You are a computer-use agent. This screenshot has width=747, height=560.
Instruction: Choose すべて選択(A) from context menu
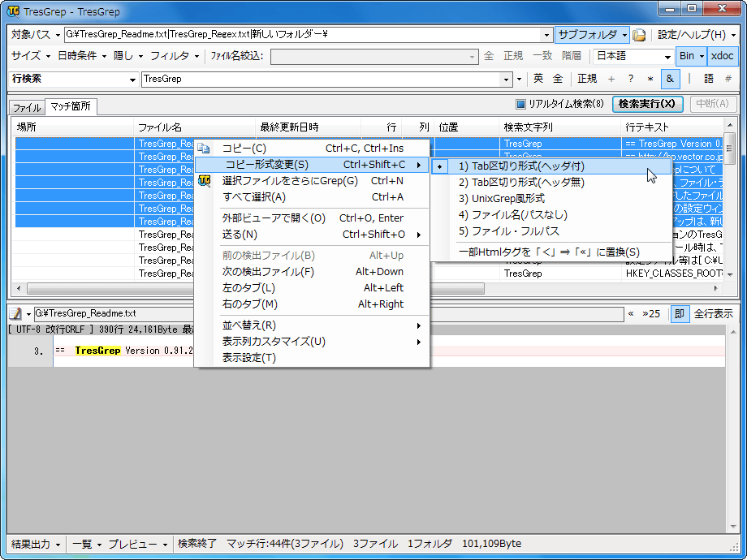pyautogui.click(x=312, y=197)
